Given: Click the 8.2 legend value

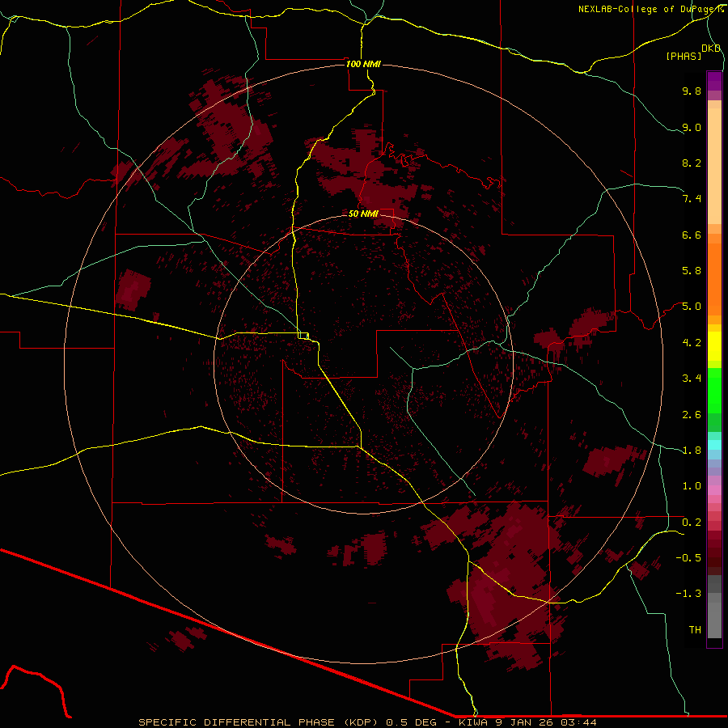Looking at the screenshot, I should 692,163.
